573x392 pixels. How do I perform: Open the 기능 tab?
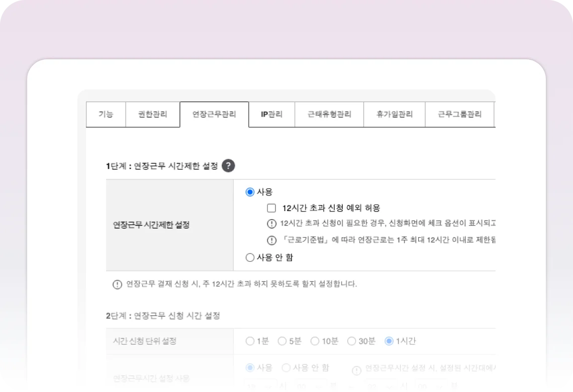click(106, 114)
